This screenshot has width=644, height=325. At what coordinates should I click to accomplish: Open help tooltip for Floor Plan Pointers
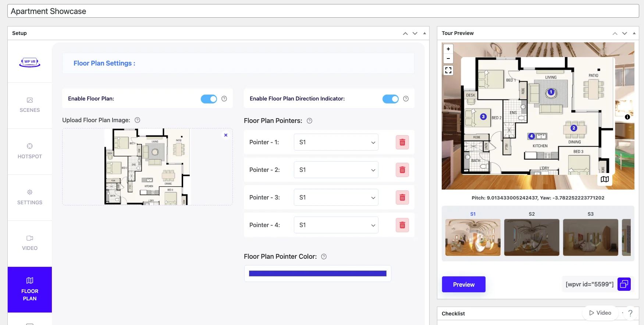coord(310,121)
